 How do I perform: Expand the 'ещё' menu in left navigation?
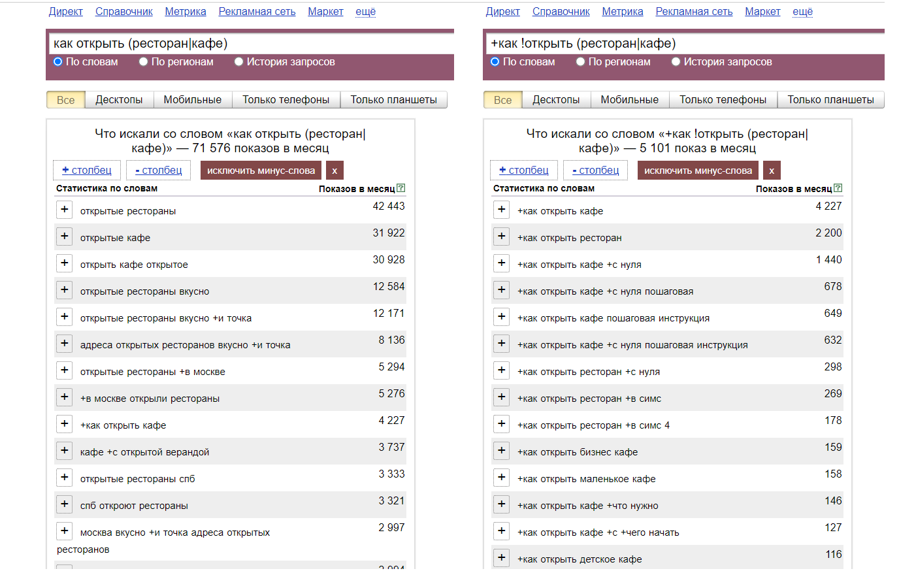(x=366, y=11)
